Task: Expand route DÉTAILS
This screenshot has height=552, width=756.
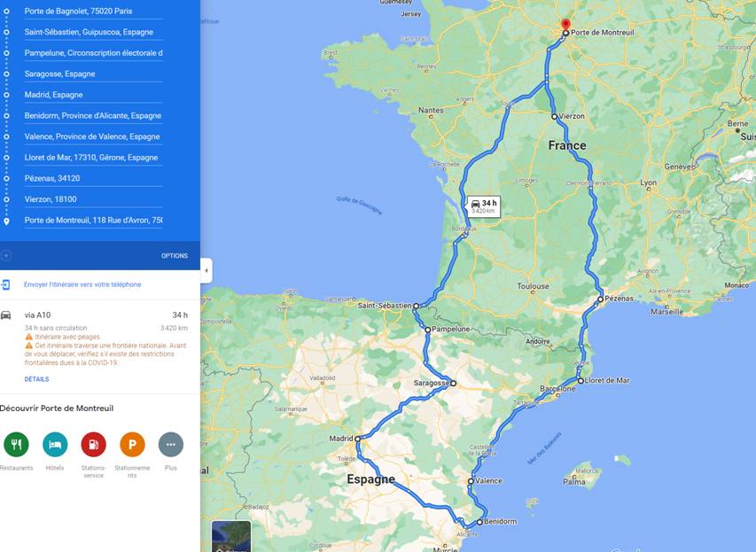Action: pos(36,379)
